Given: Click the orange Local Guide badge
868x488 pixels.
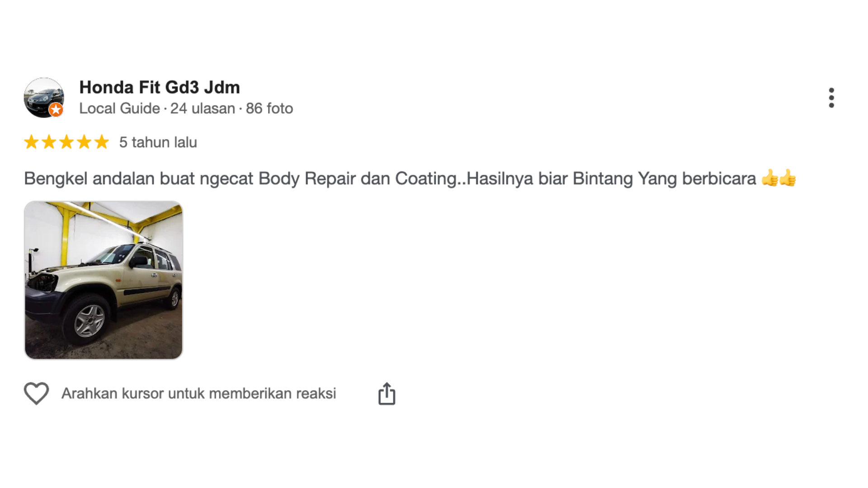Looking at the screenshot, I should (x=56, y=109).
